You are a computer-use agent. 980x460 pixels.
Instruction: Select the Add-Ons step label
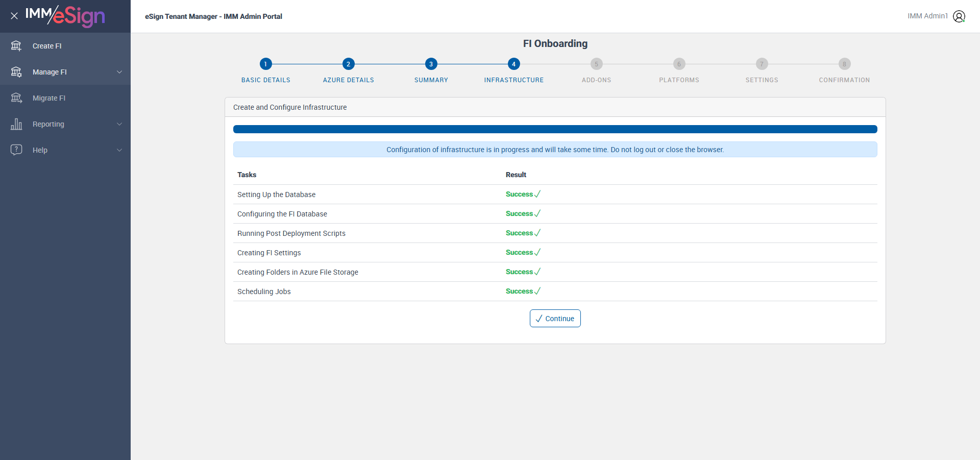coord(597,80)
